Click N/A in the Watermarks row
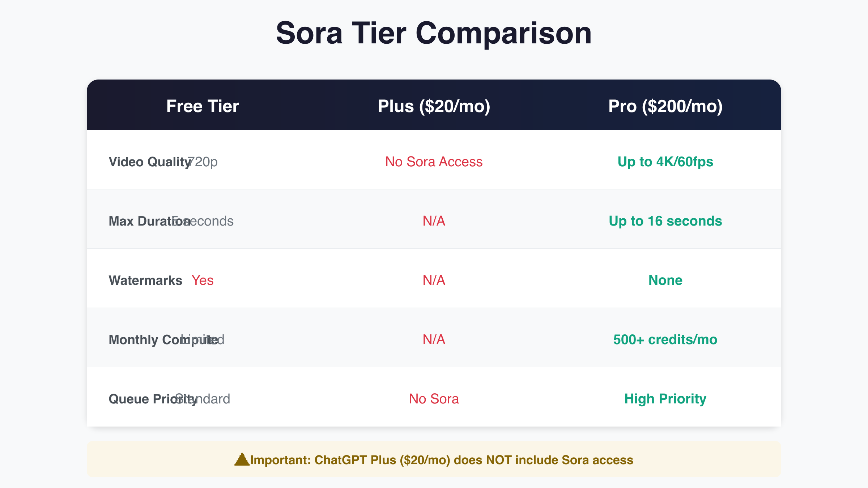868x488 pixels. [x=434, y=281]
